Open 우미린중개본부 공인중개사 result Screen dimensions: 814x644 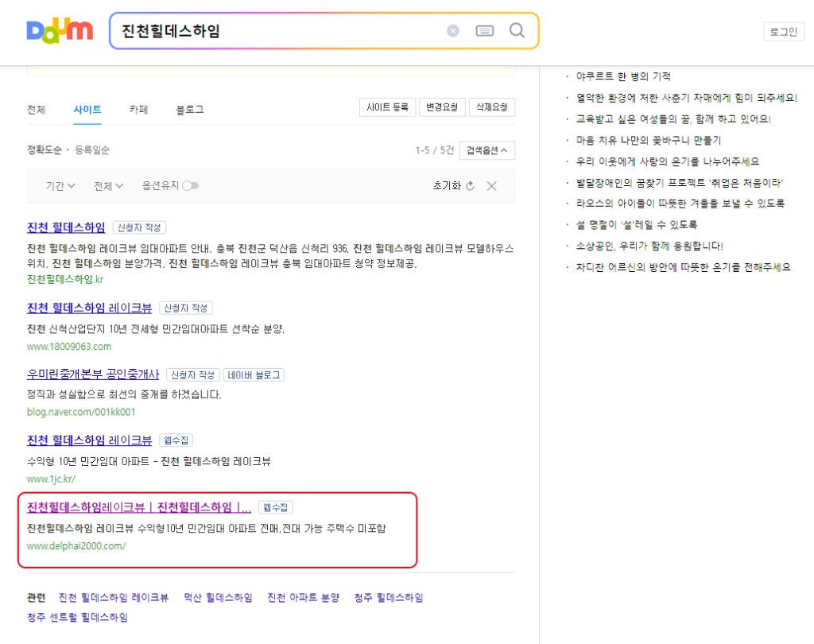click(x=93, y=374)
